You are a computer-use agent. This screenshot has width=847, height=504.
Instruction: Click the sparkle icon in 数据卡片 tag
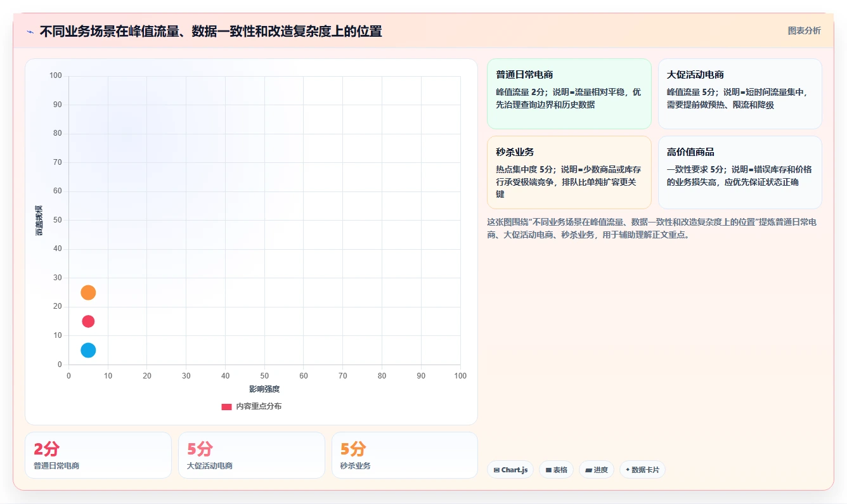628,470
